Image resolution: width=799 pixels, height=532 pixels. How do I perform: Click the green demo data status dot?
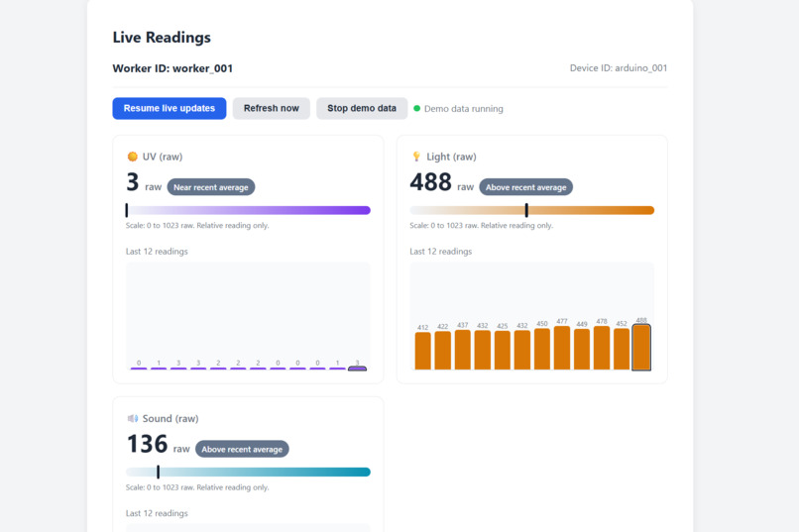tap(416, 108)
